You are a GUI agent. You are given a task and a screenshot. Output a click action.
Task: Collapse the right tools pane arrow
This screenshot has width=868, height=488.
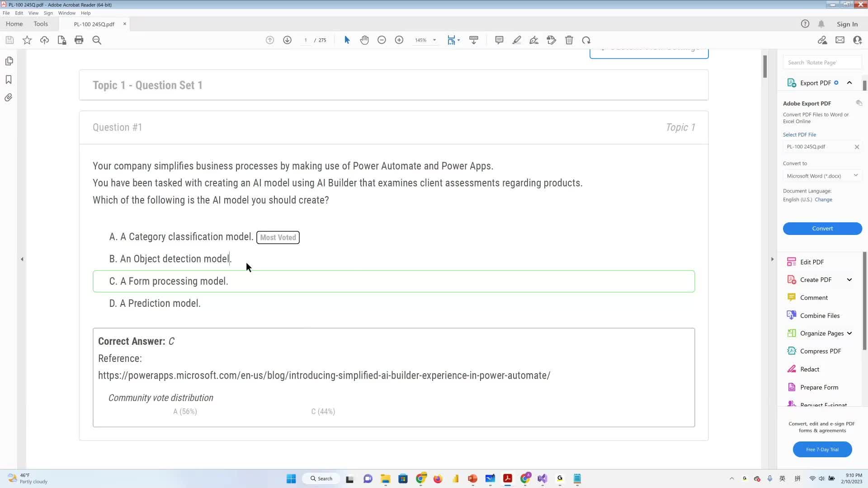pyautogui.click(x=772, y=259)
